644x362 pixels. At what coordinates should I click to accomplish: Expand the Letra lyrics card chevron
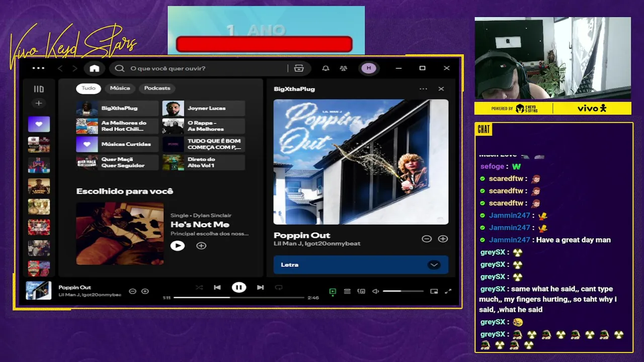click(434, 265)
